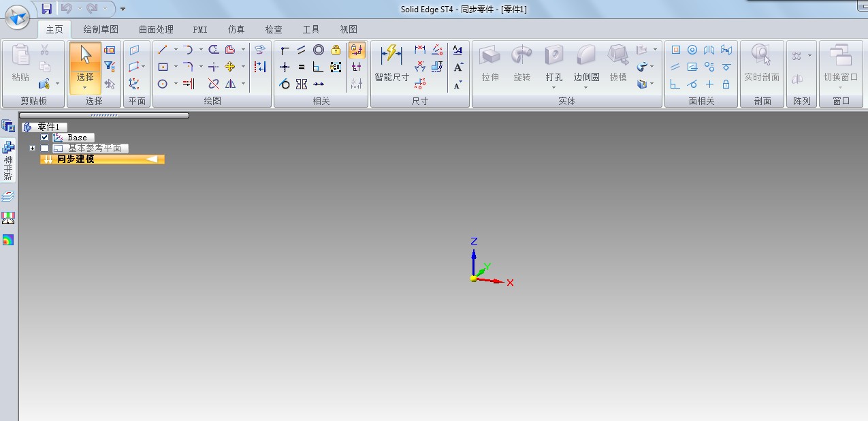Open the 打孔 Hole dropdown arrow

[554, 87]
